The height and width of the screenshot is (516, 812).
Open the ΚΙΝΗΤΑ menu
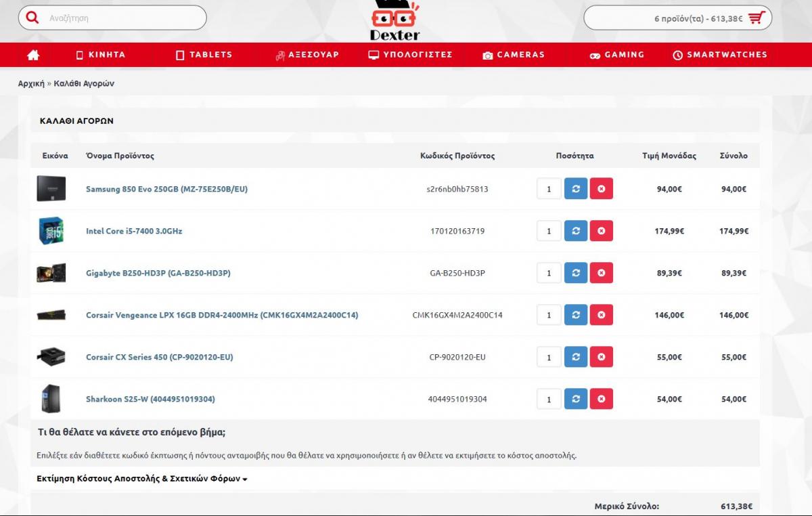coord(100,55)
